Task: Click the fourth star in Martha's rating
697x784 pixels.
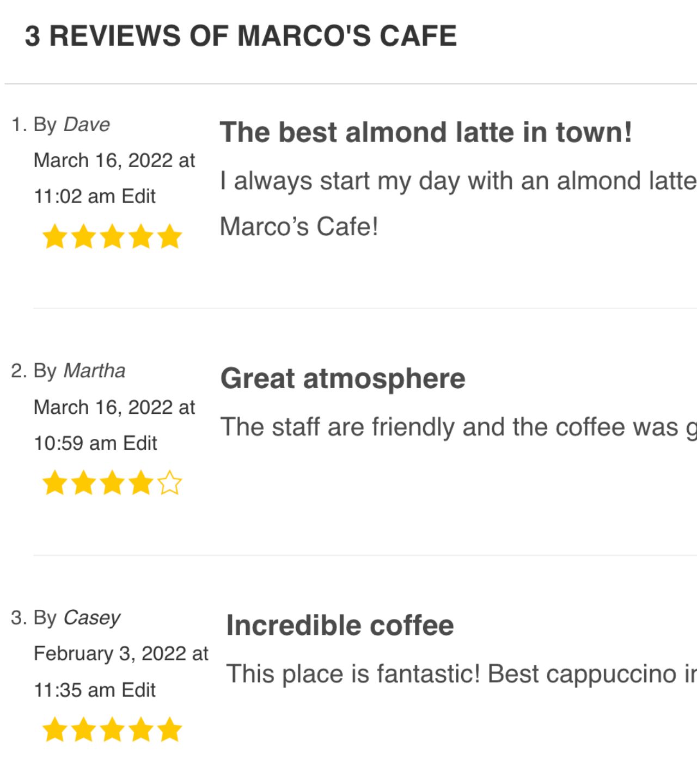Action: [x=142, y=483]
